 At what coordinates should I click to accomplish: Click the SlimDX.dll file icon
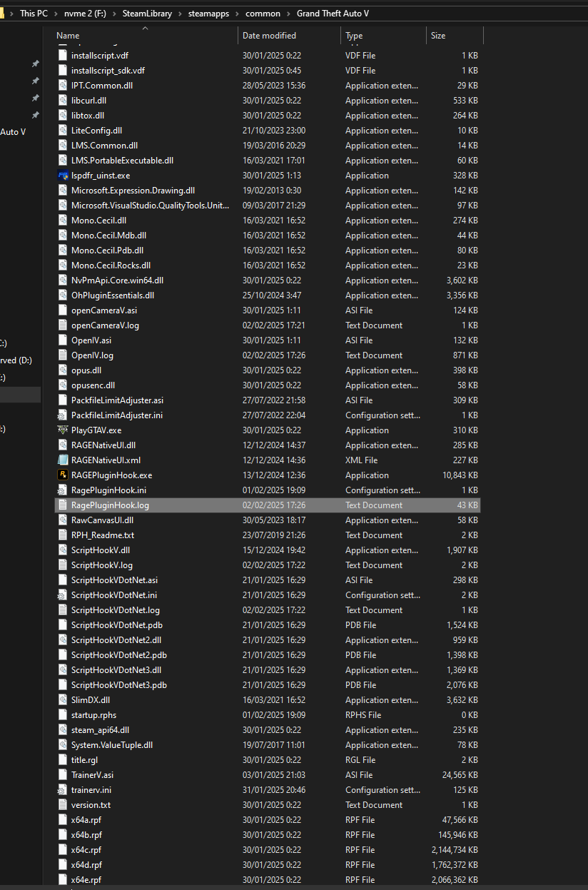63,700
